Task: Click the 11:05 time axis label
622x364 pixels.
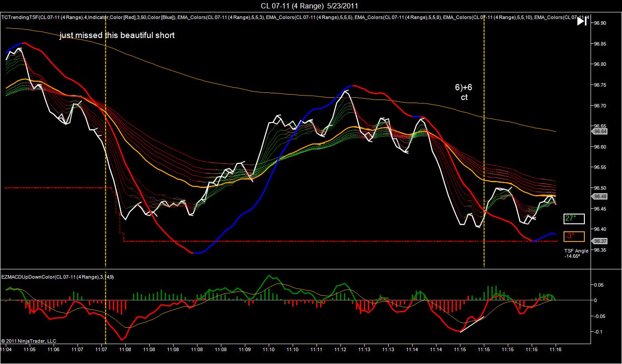Action: (x=30, y=349)
